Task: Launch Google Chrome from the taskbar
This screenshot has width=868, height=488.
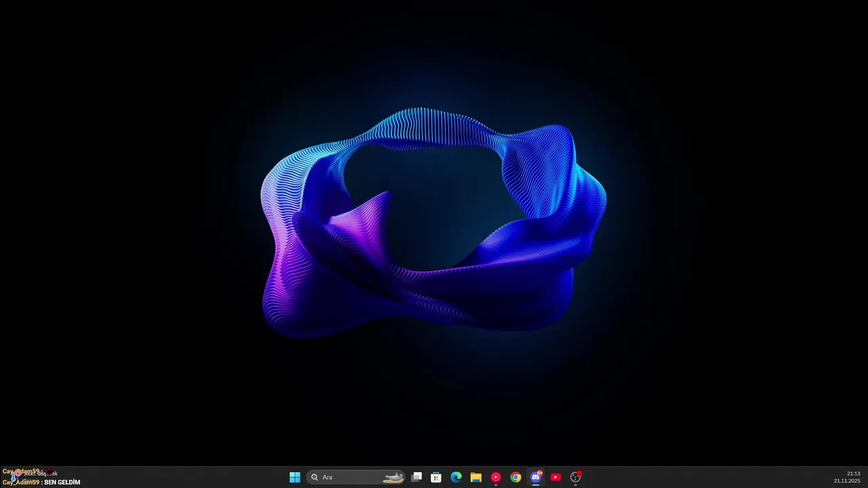Action: (515, 477)
